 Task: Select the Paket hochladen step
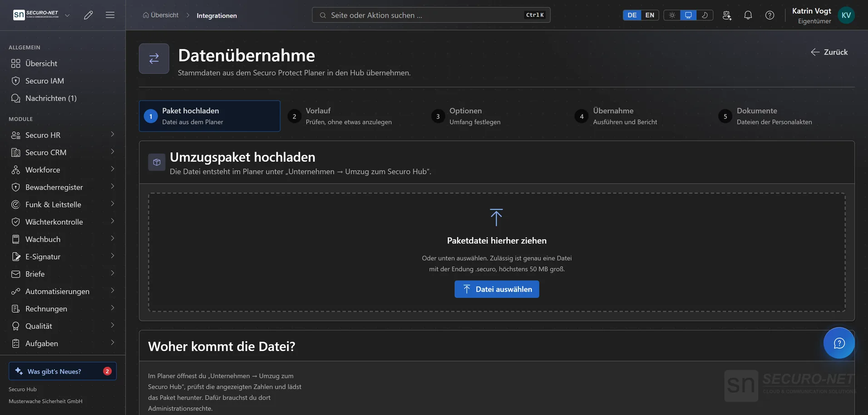coord(210,116)
